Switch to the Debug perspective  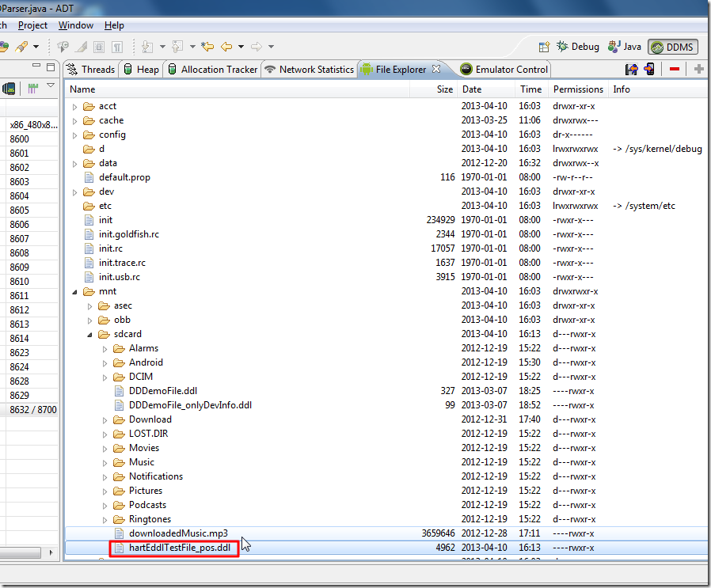click(x=578, y=47)
